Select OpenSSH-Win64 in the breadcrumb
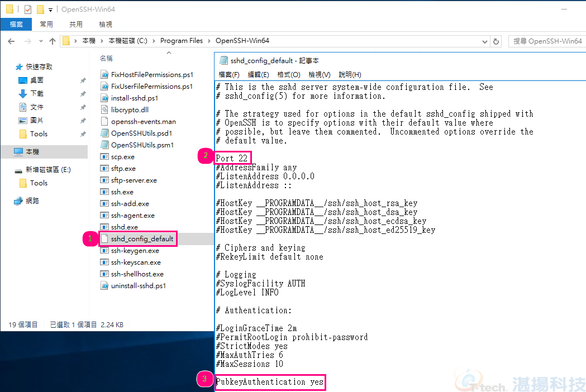The height and width of the screenshot is (392, 586). [242, 41]
